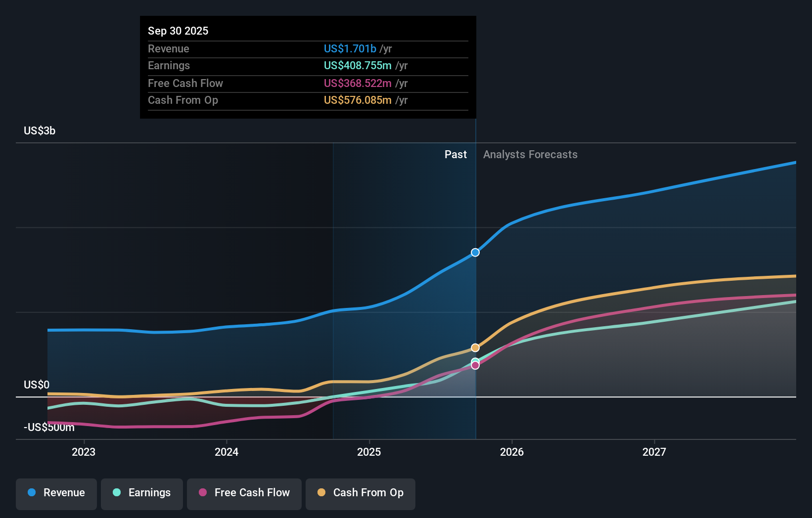Image resolution: width=812 pixels, height=518 pixels.
Task: Toggle off the Free Cash Flow series
Action: pos(244,493)
